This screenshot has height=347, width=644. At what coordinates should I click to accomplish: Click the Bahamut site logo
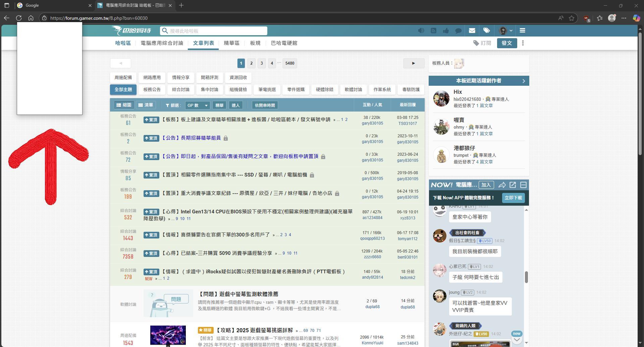131,30
